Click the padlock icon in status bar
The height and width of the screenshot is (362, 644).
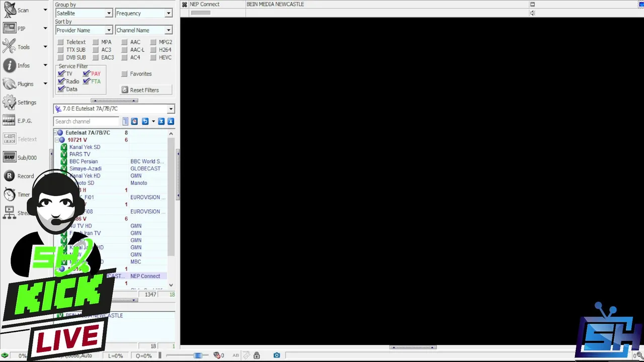pos(257,355)
